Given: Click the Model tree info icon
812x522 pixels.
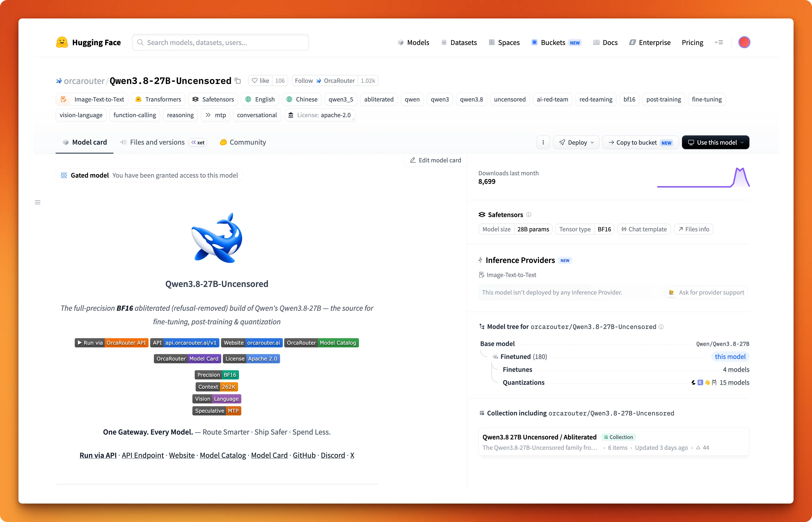Looking at the screenshot, I should click(x=661, y=327).
